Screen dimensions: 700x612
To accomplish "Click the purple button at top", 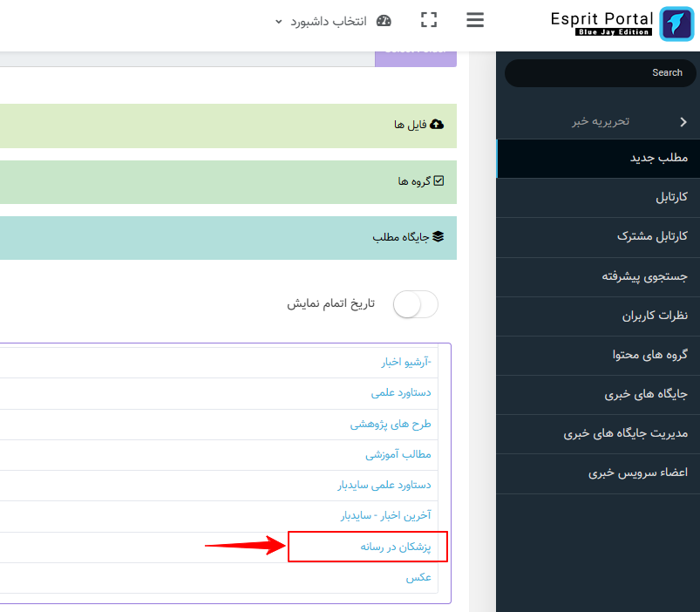I will point(416,59).
